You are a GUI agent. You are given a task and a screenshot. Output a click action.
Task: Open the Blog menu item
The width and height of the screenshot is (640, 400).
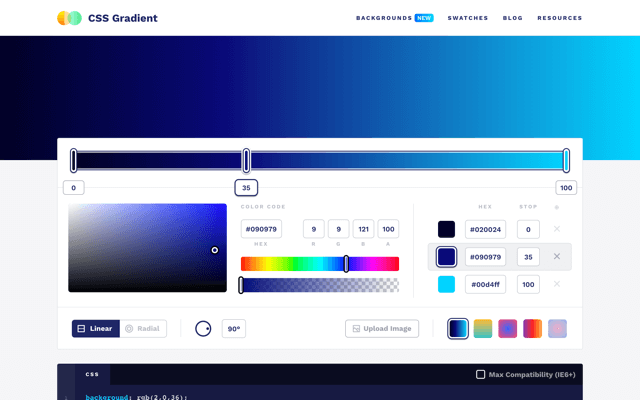513,18
